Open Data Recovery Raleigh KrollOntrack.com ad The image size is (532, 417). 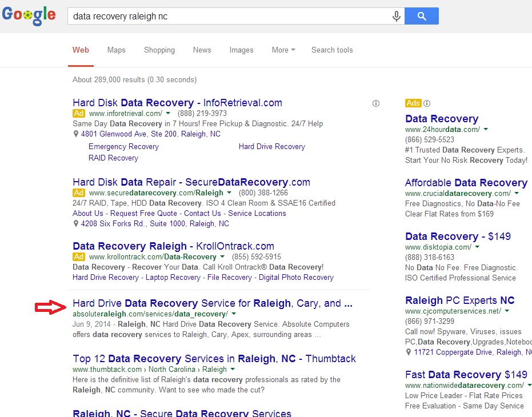point(173,246)
